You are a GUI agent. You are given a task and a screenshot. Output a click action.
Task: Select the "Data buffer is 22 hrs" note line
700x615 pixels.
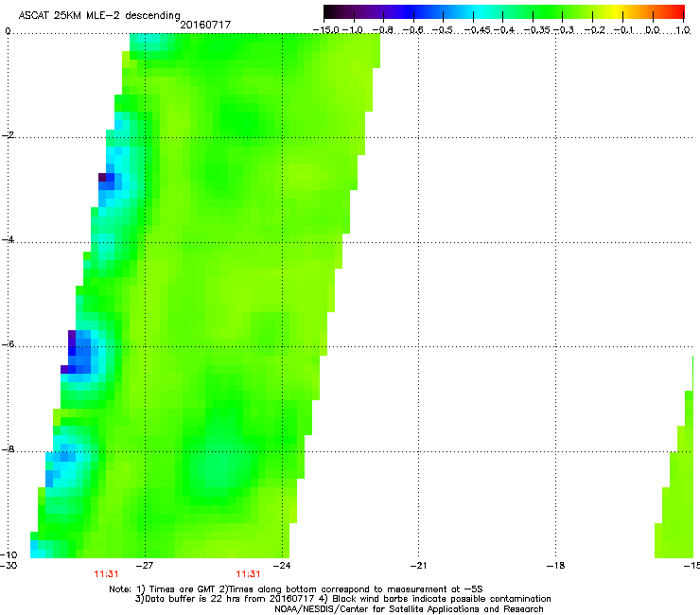click(342, 599)
